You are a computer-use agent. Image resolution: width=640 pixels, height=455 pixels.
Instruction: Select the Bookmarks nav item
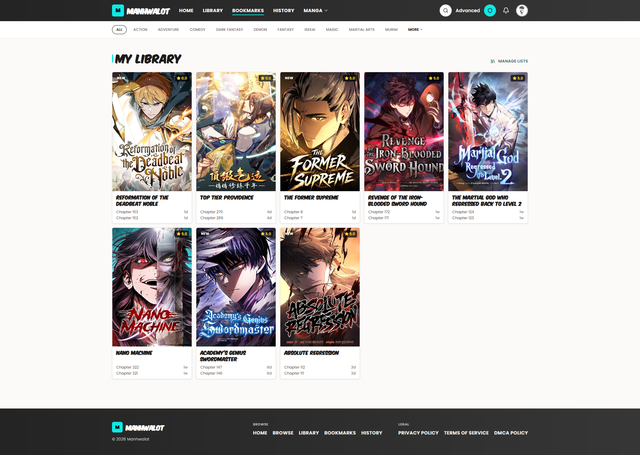(x=248, y=11)
